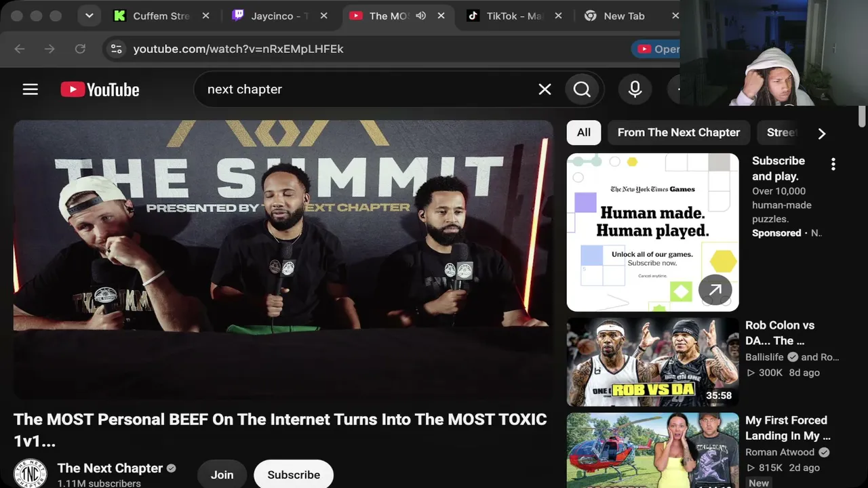
Task: Reload the YouTube page
Action: [x=80, y=49]
